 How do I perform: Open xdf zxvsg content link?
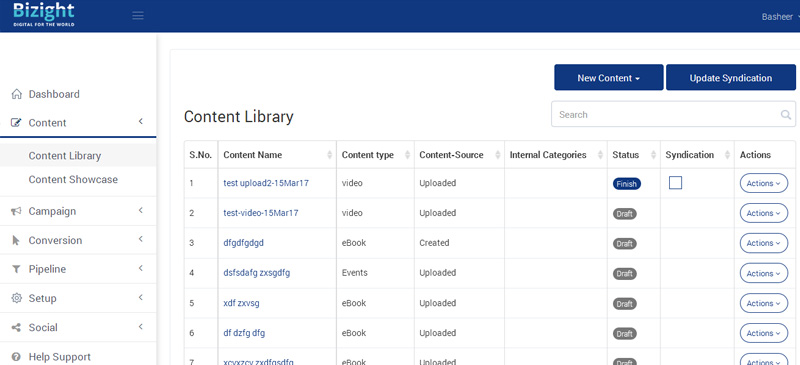click(x=241, y=303)
